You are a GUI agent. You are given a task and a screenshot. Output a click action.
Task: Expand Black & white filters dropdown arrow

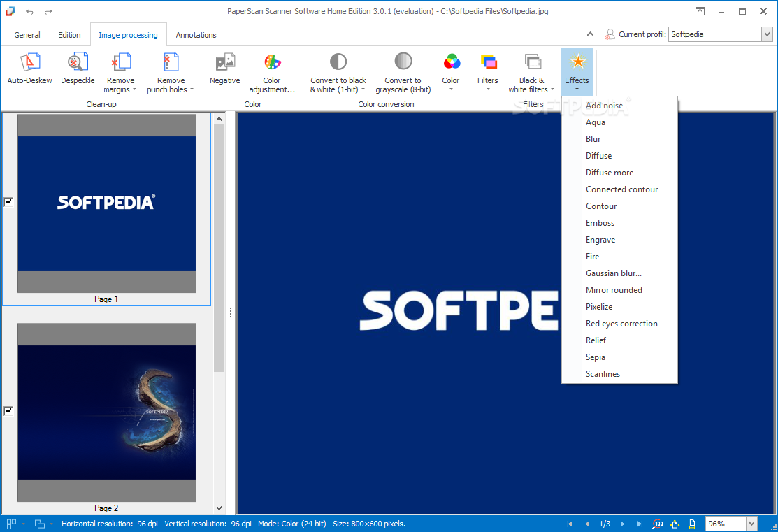(552, 89)
